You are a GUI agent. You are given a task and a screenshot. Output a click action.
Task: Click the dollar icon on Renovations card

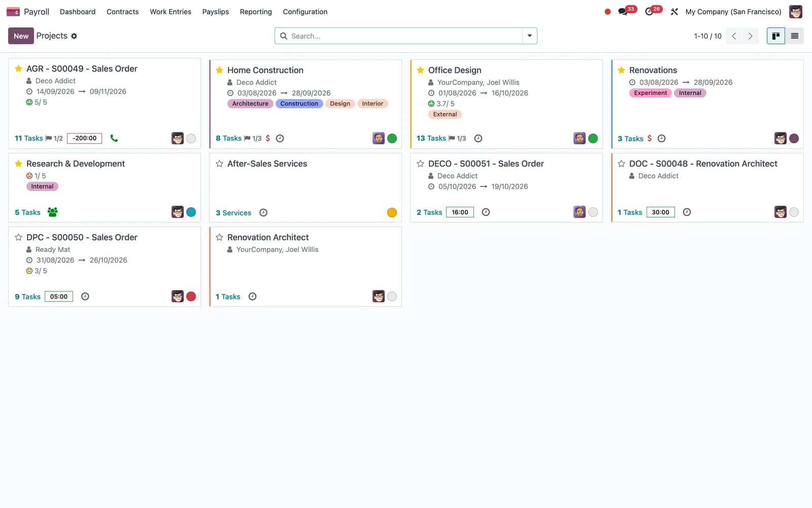coord(650,138)
